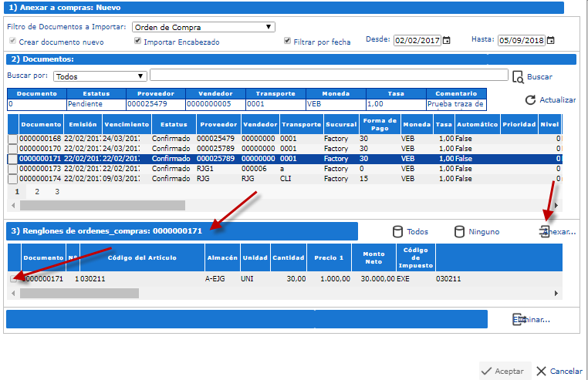Toggle the Importar Encabezado checkbox
Viewport: 588px width, 380px height.
[x=137, y=42]
